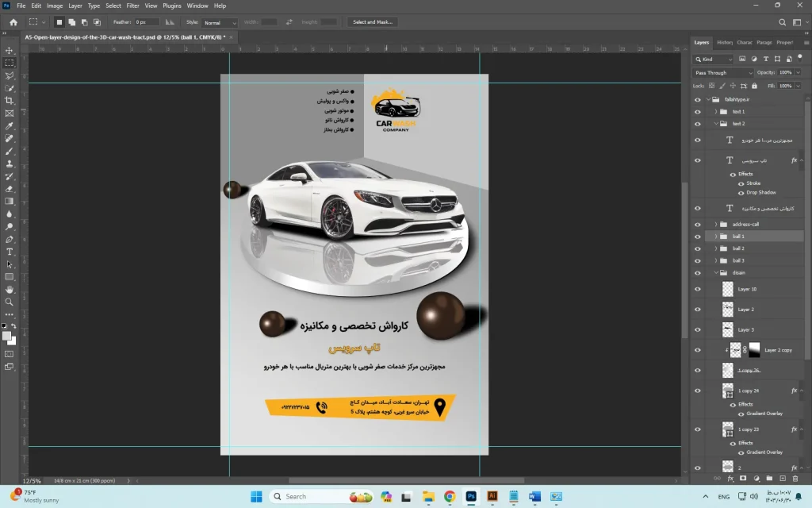Click the Feather input field
812x508 pixels.
(147, 22)
